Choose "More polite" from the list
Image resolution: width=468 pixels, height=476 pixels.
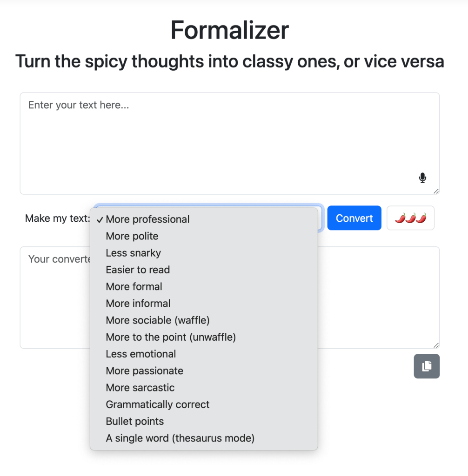[132, 236]
